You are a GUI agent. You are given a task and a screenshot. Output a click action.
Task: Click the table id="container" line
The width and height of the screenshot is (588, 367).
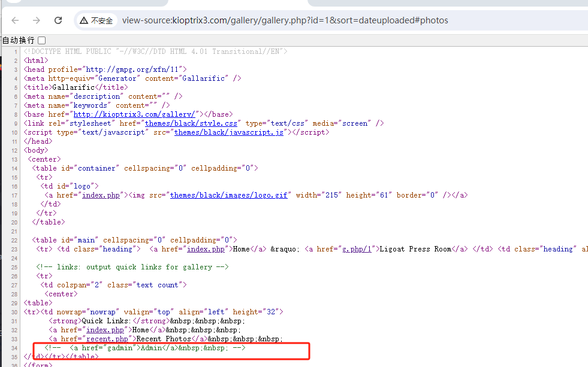click(x=144, y=168)
